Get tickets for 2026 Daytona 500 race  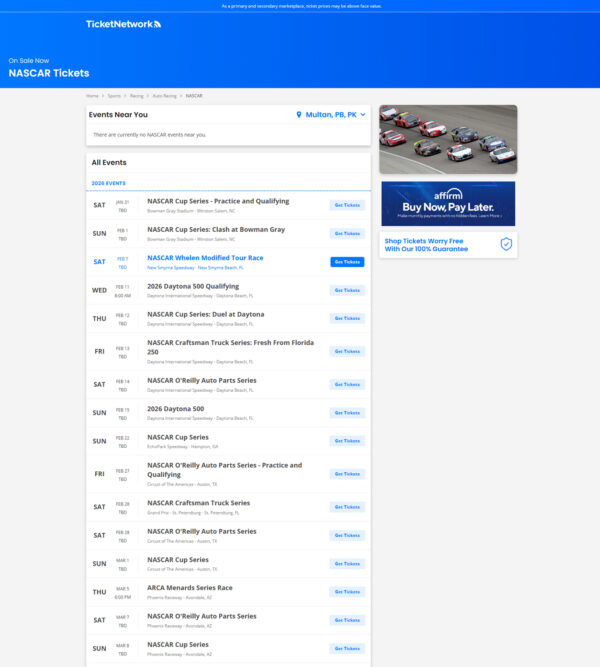[347, 413]
